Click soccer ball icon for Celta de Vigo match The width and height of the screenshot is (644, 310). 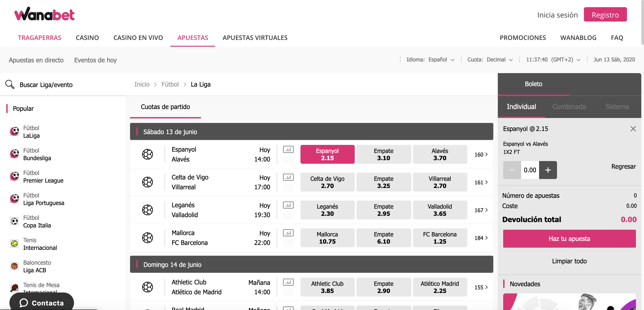point(148,182)
